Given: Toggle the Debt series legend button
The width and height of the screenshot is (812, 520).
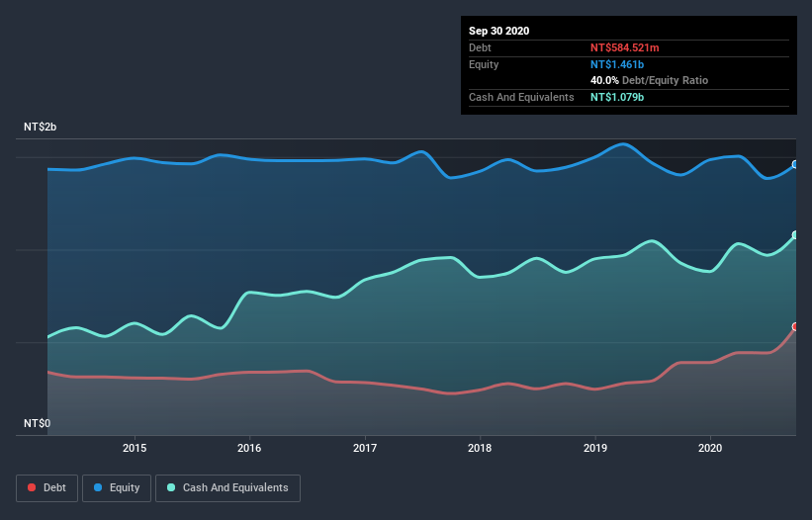Looking at the screenshot, I should point(47,488).
